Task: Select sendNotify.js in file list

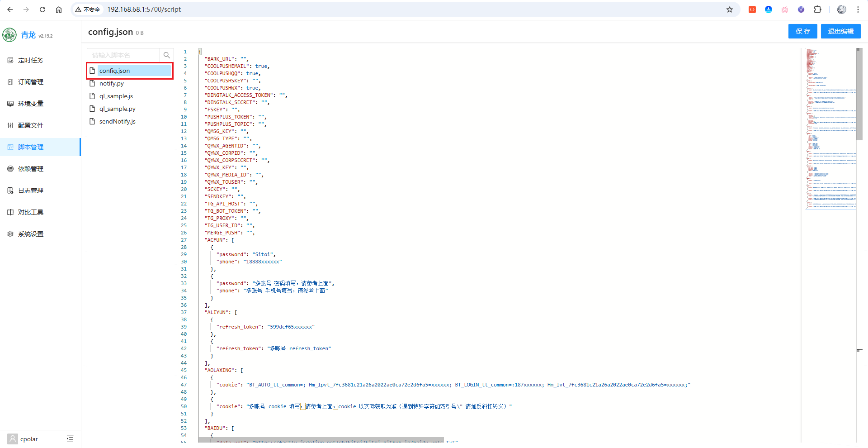Action: 118,121
